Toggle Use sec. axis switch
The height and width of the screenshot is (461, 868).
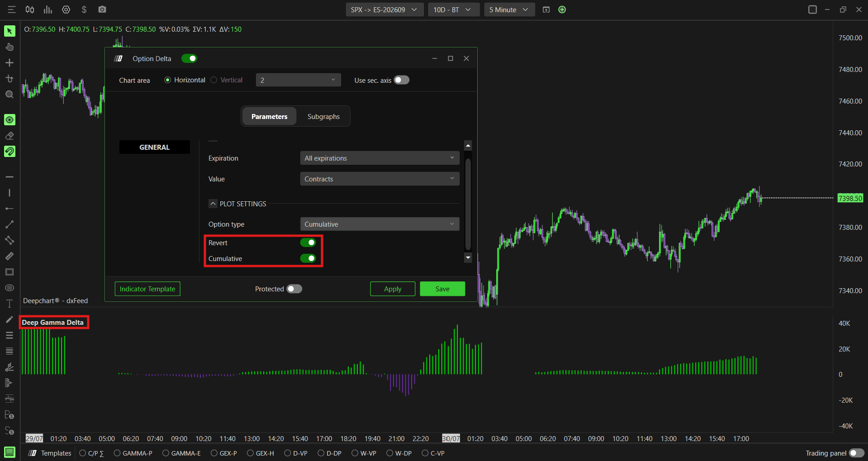[x=402, y=80]
